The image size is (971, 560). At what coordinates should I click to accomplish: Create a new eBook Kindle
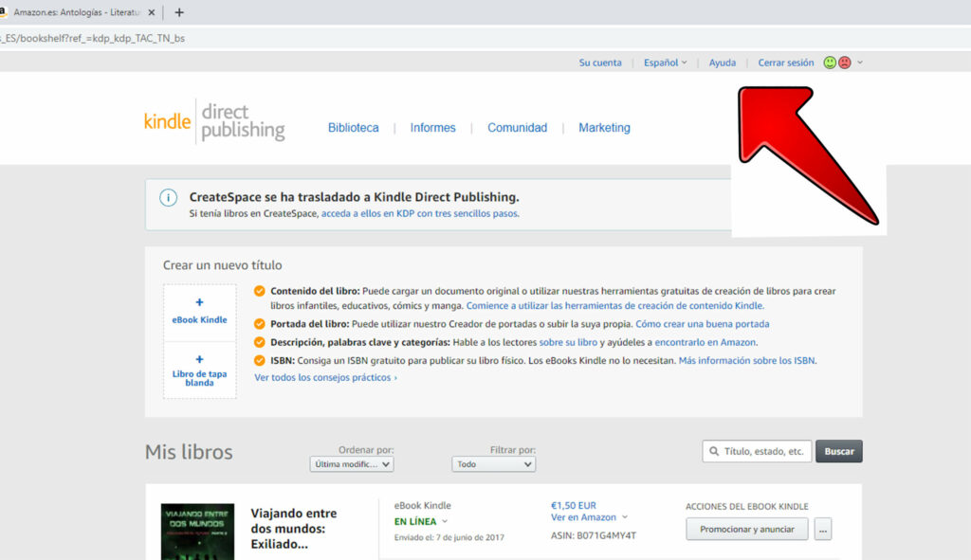[x=199, y=313]
